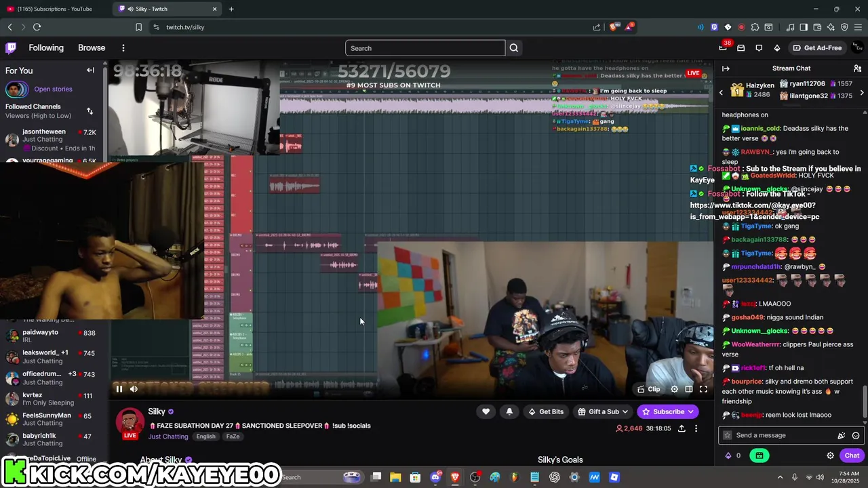Click Open stories in sidebar
The height and width of the screenshot is (488, 868).
(53, 89)
